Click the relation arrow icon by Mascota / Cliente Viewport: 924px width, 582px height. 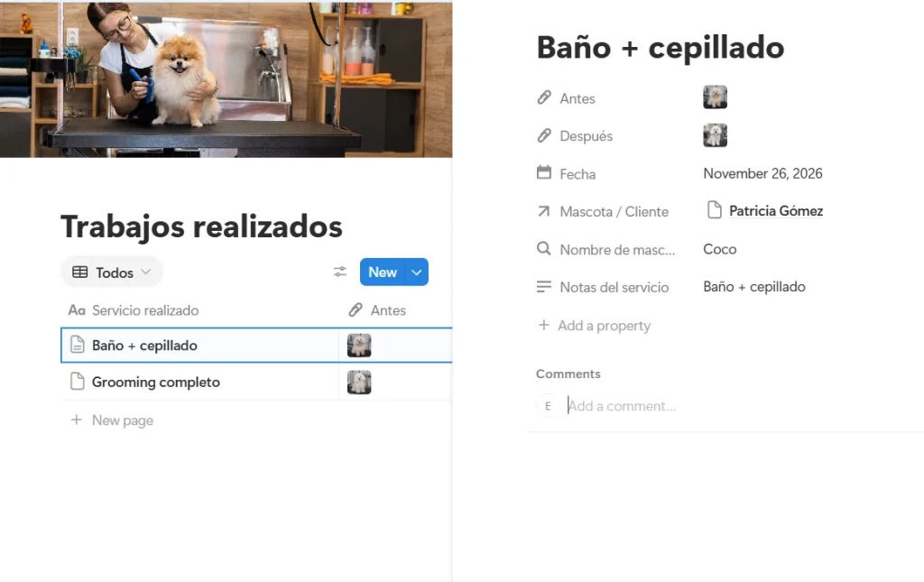click(544, 211)
